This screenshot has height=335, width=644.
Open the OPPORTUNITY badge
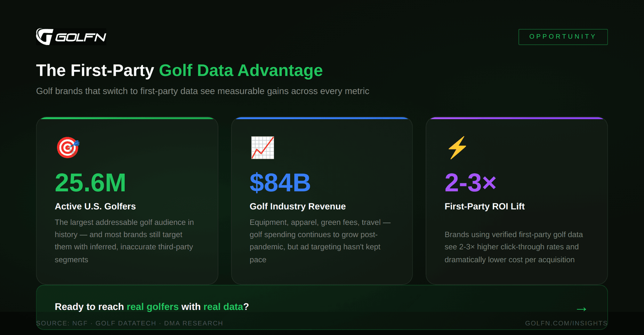(563, 37)
